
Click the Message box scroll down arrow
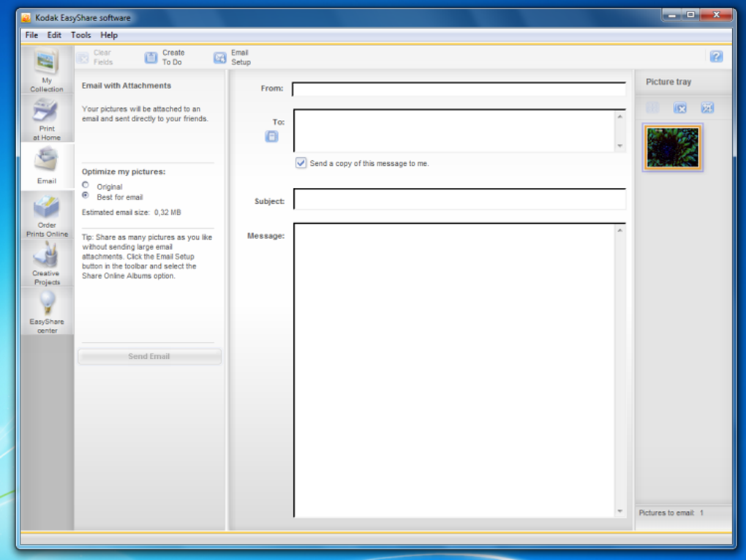(620, 512)
